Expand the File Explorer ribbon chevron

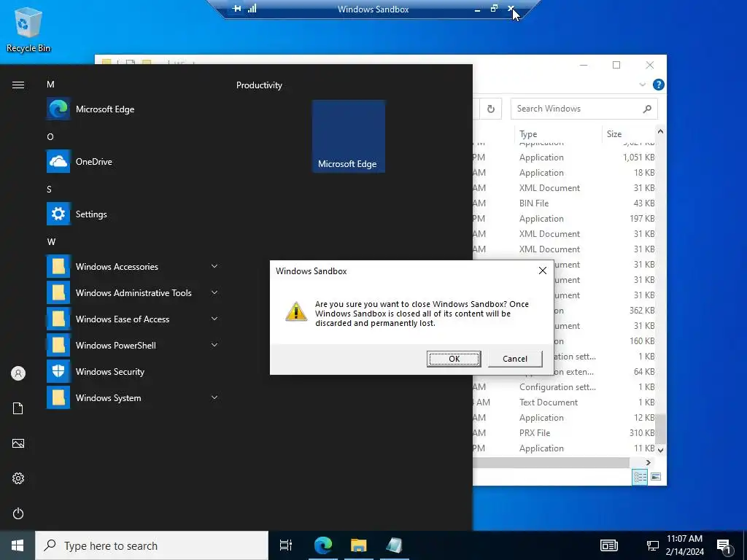(642, 85)
